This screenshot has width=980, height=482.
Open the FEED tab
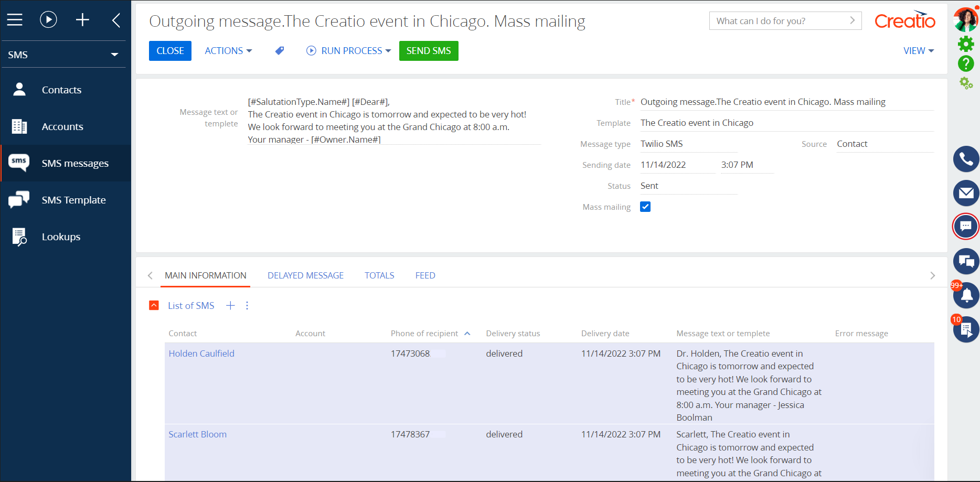[x=425, y=275]
